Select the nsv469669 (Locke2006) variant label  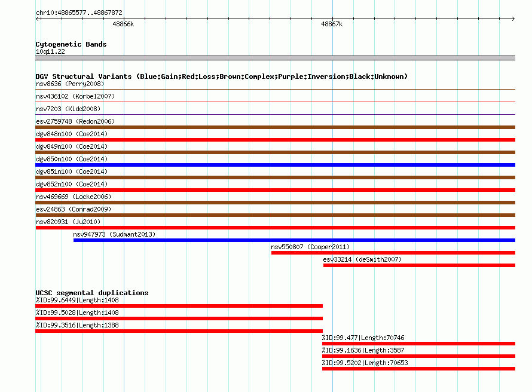[x=74, y=197]
